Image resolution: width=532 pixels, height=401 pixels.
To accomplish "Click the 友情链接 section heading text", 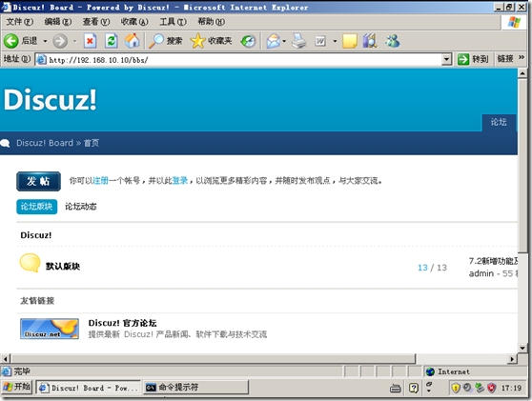I will 37,301.
